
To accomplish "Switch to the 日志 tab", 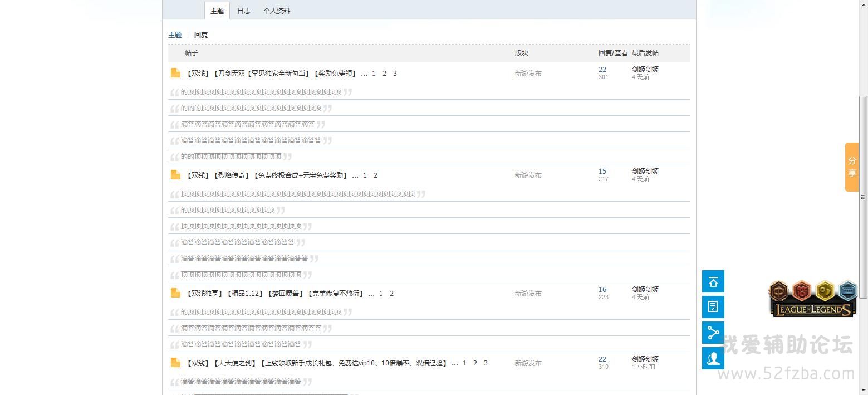I will pos(244,11).
